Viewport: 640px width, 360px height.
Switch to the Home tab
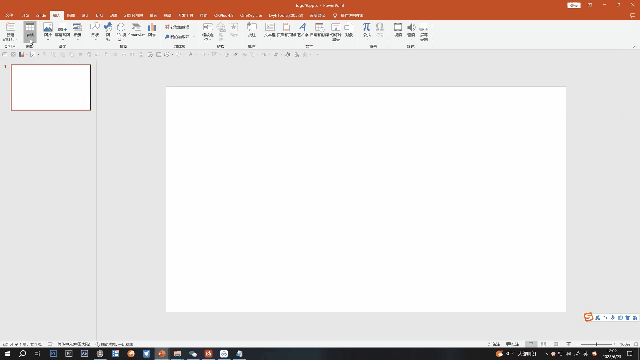pyautogui.click(x=26, y=16)
